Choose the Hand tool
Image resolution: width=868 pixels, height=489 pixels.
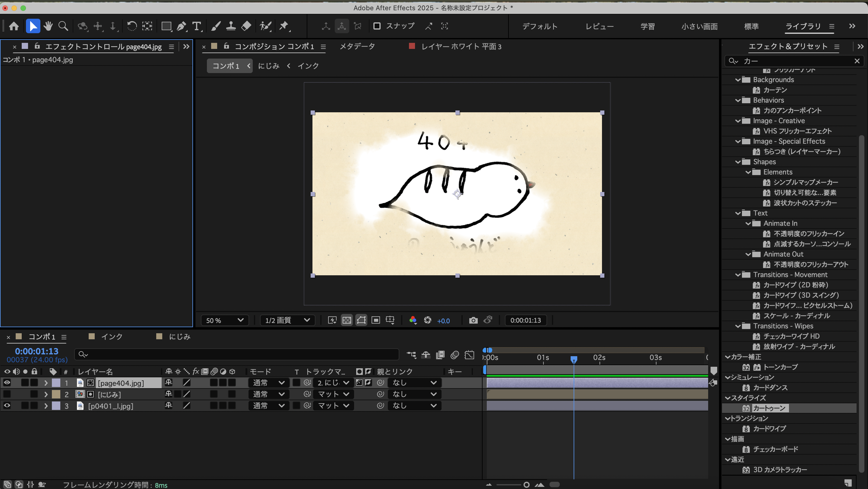[x=48, y=26]
